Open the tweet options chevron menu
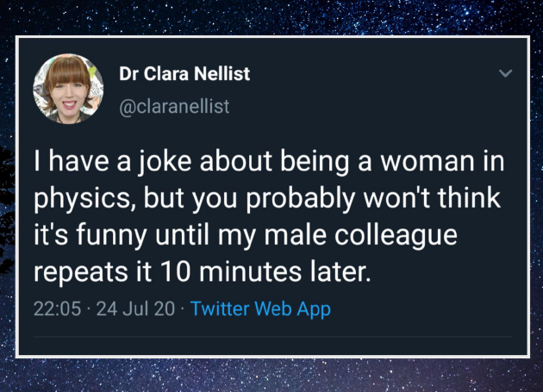Viewport: 543px width, 392px height. 506,74
